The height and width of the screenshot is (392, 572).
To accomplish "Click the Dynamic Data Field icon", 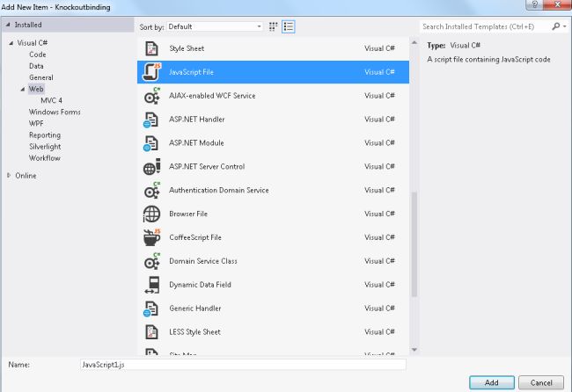I will (x=152, y=285).
